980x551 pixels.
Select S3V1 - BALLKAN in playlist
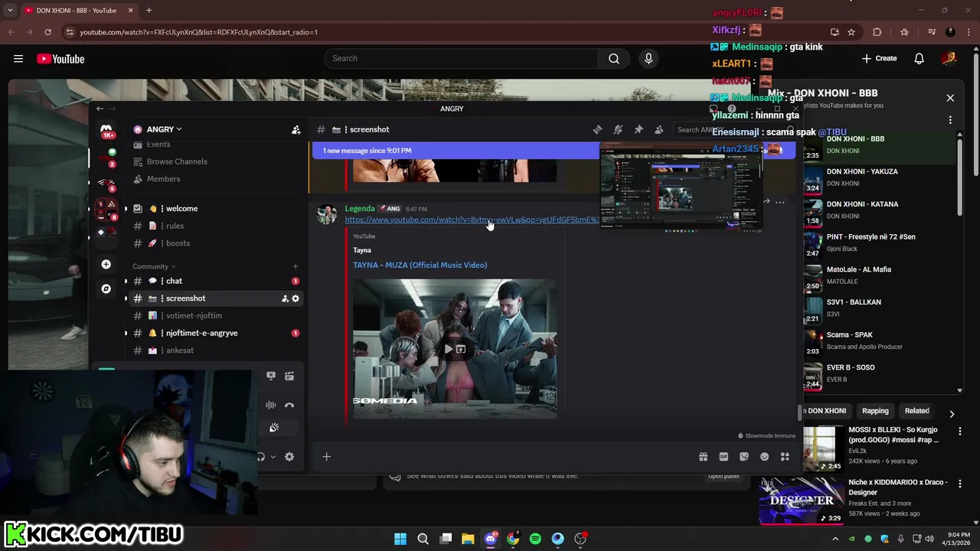pyautogui.click(x=880, y=308)
